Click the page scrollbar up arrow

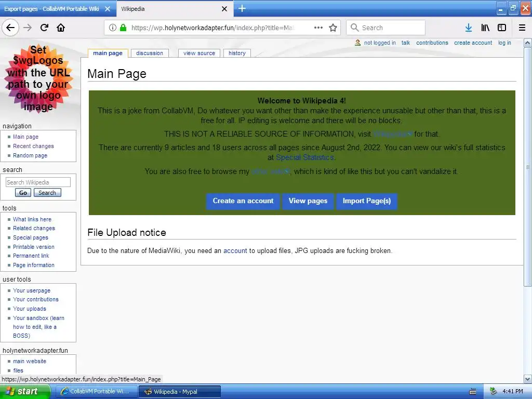(x=528, y=43)
